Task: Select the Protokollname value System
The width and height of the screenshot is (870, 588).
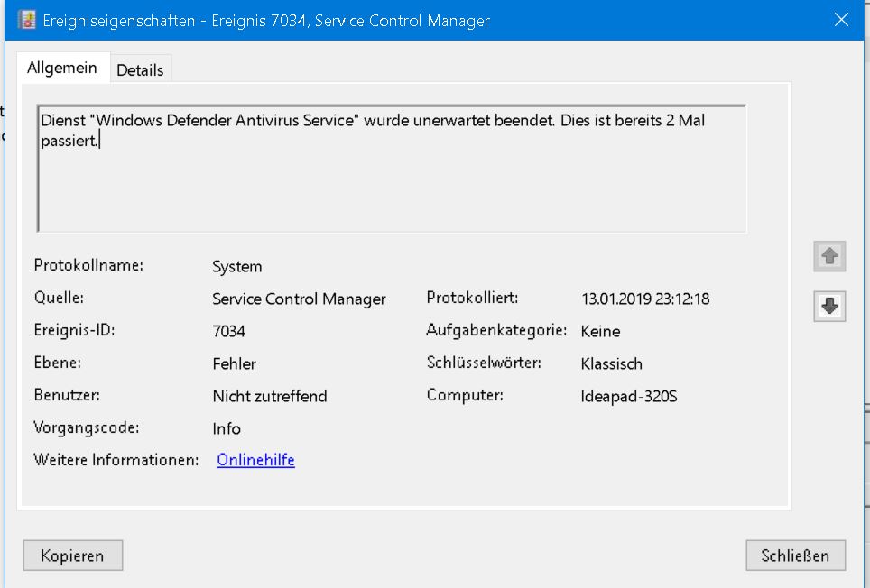Action: [237, 266]
